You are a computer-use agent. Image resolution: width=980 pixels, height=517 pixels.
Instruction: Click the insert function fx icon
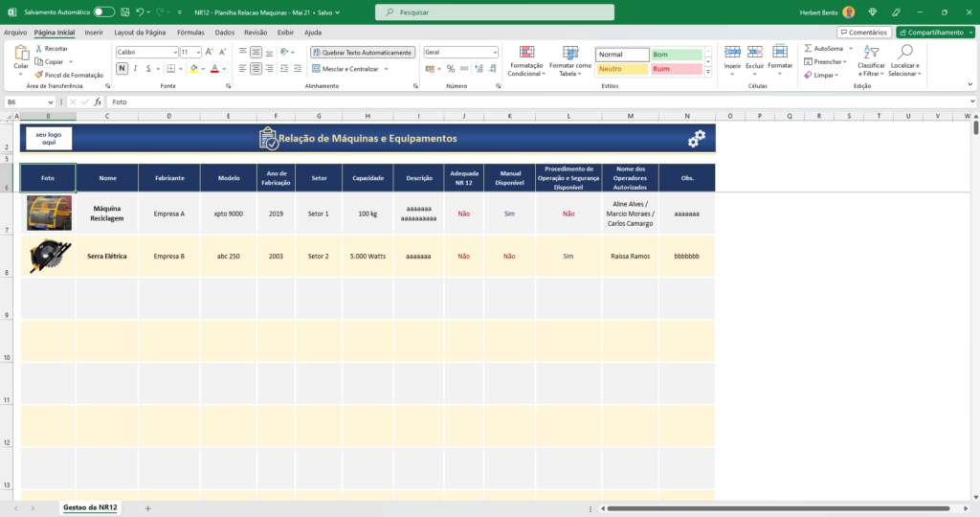click(98, 101)
